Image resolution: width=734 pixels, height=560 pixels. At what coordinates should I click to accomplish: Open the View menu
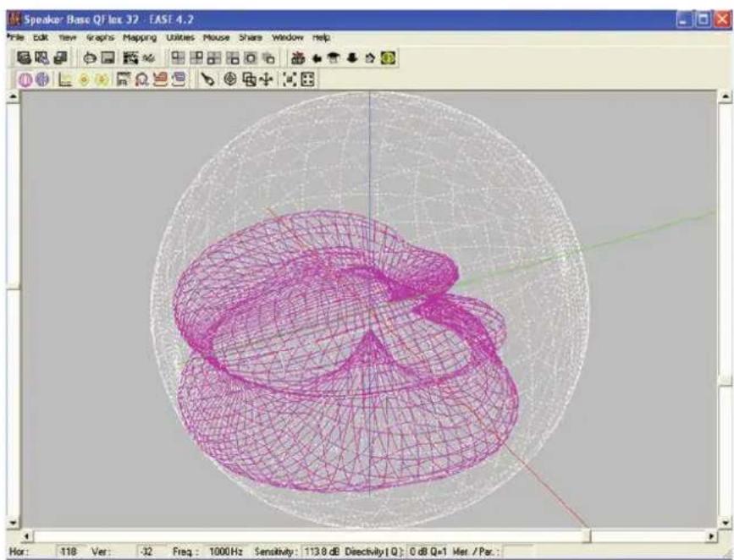point(68,37)
